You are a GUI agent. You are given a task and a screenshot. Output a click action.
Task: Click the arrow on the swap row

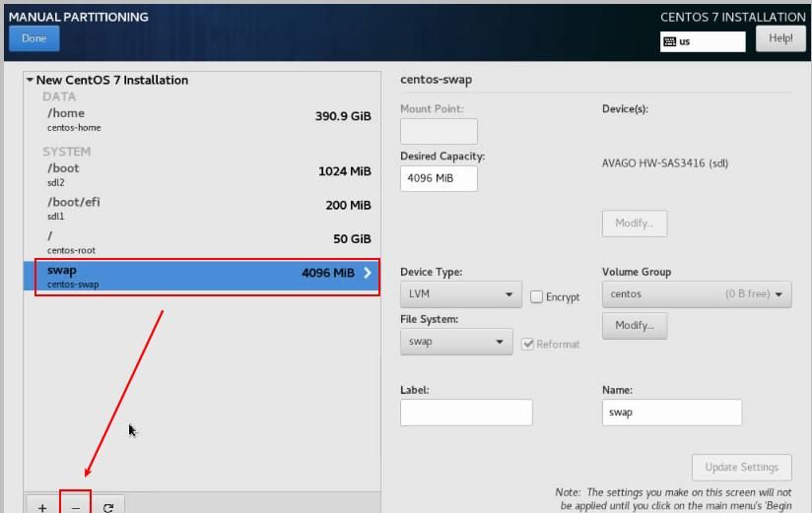tap(368, 273)
